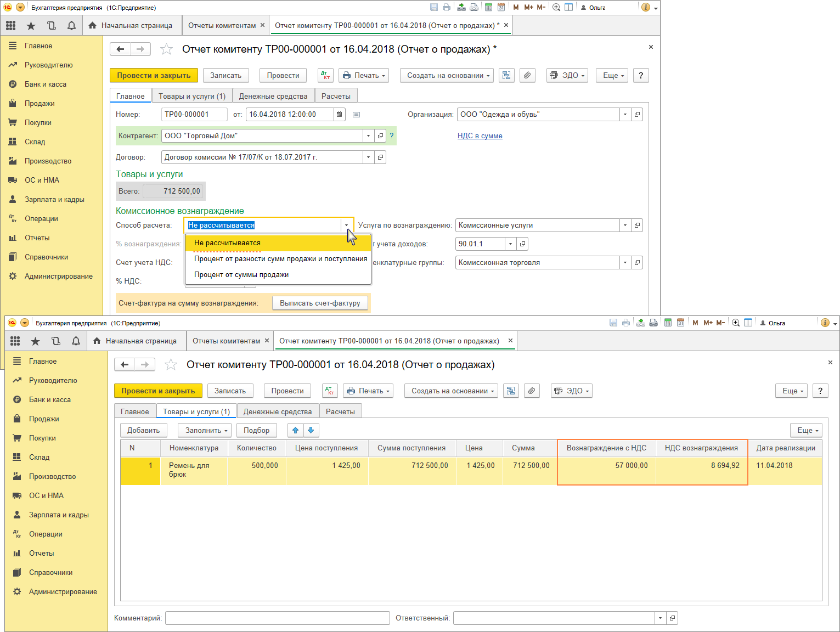Click into the Комментарий text field
This screenshot has height=632, width=840.
(x=277, y=618)
